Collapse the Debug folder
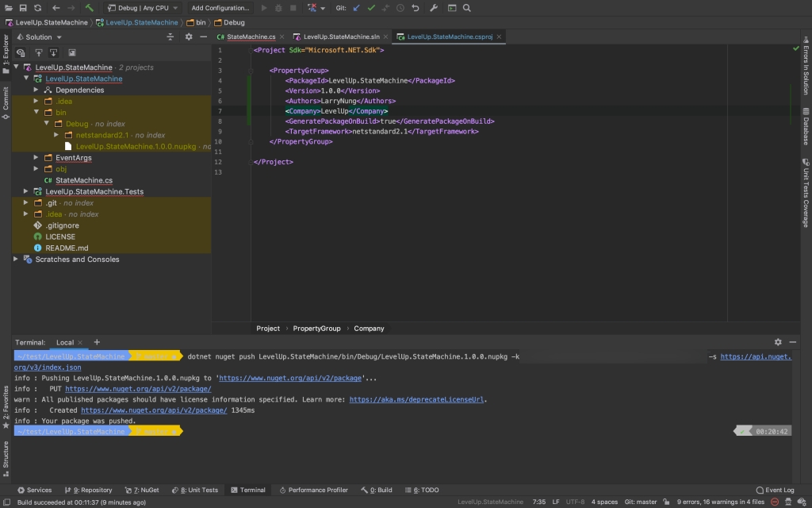Screen dimensions: 812x508 tap(47, 123)
